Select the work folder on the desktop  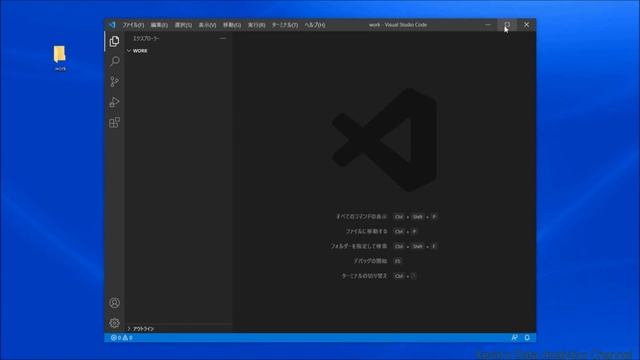pos(60,58)
